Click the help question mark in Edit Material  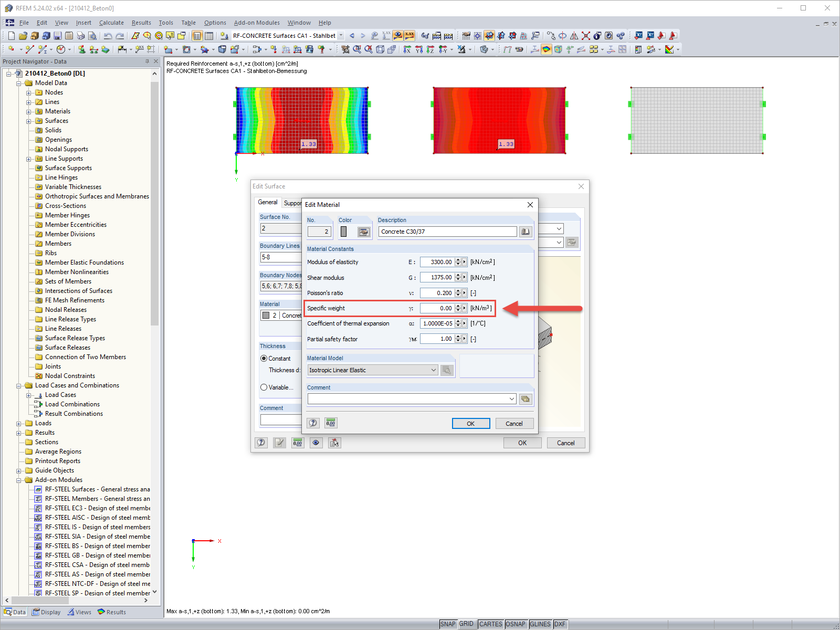[x=313, y=423]
